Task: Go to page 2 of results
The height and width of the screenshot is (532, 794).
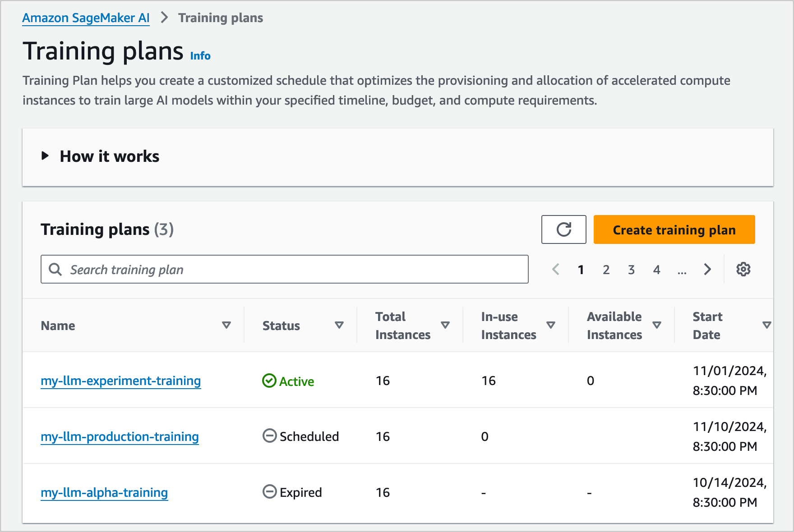Action: [606, 270]
